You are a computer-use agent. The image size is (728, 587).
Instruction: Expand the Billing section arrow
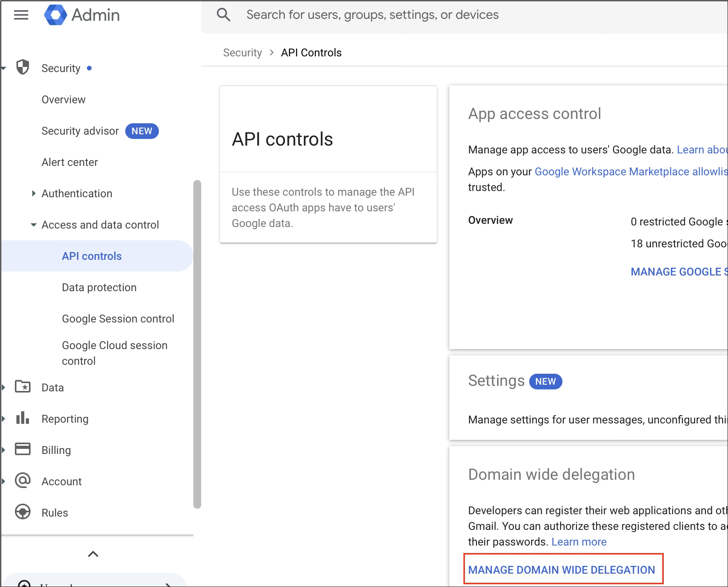click(x=4, y=450)
